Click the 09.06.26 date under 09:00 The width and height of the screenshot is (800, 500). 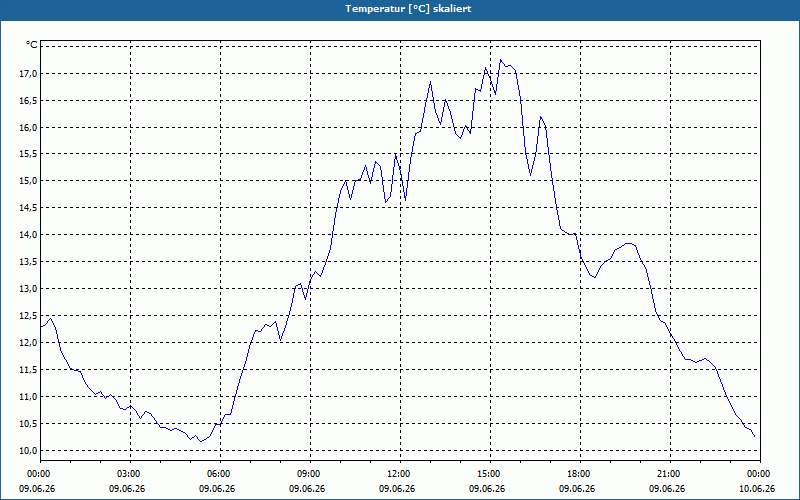pyautogui.click(x=307, y=489)
